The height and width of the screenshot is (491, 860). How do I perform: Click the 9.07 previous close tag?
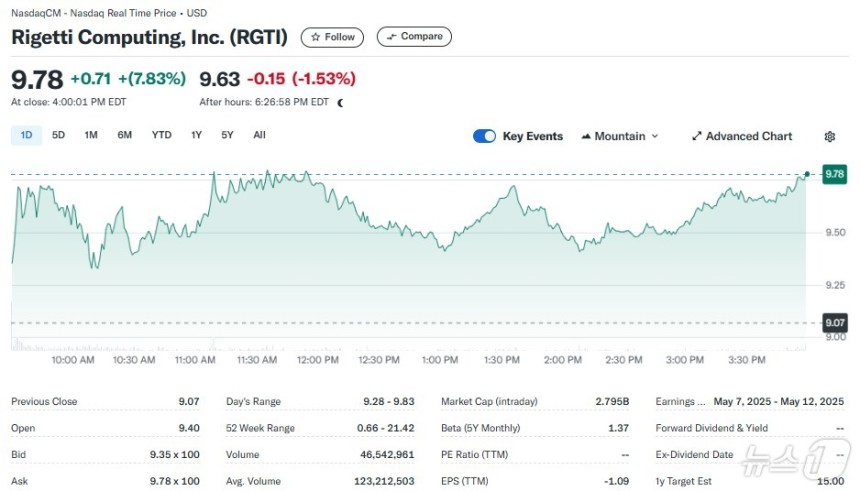pos(834,323)
